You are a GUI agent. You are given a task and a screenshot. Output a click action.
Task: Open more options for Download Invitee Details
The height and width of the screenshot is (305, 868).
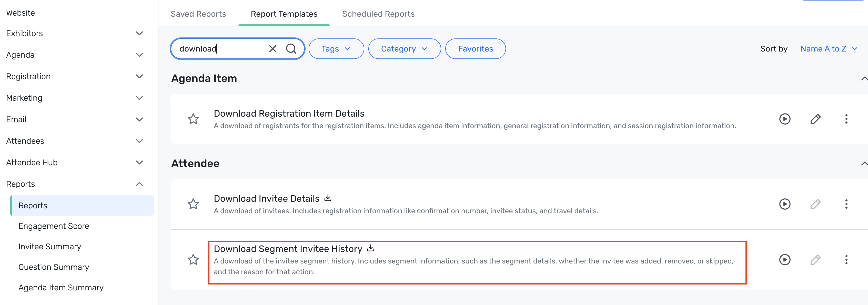(846, 204)
